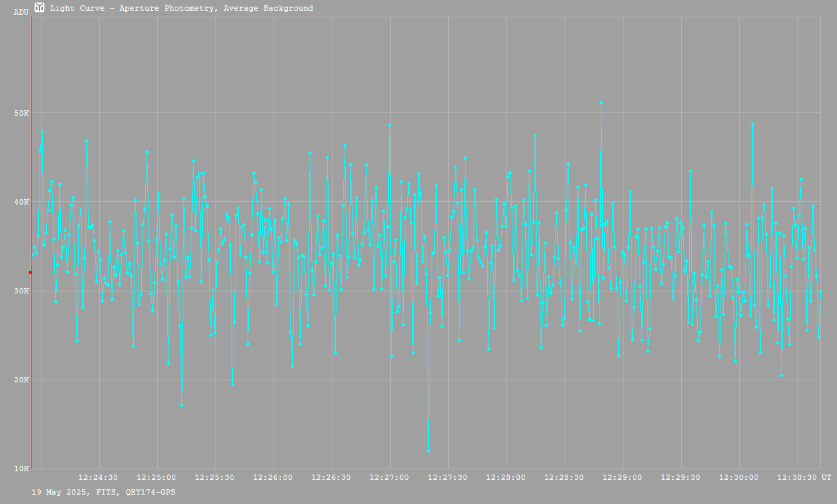Select the 17K dip point after 12:25:00
The height and width of the screenshot is (504, 837).
click(x=181, y=405)
